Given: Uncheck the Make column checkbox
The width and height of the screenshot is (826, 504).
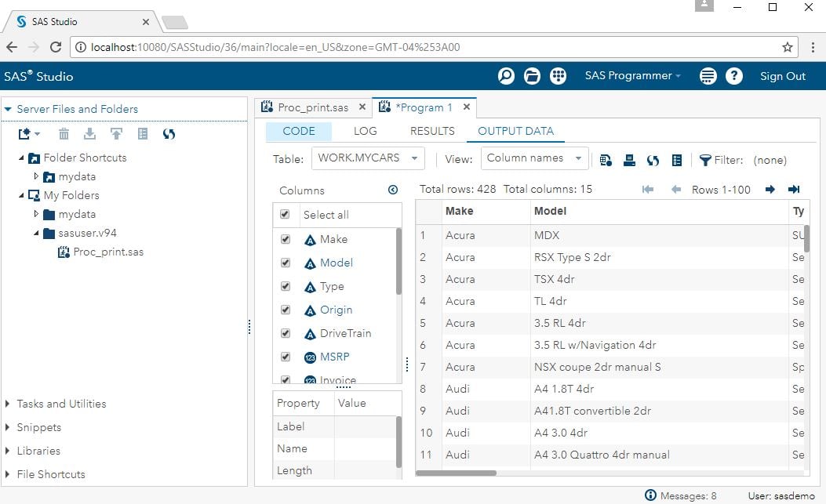Looking at the screenshot, I should coord(286,239).
